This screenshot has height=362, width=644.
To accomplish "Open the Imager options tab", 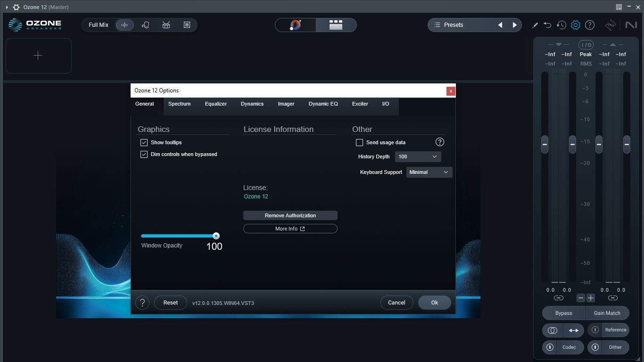I will click(286, 104).
